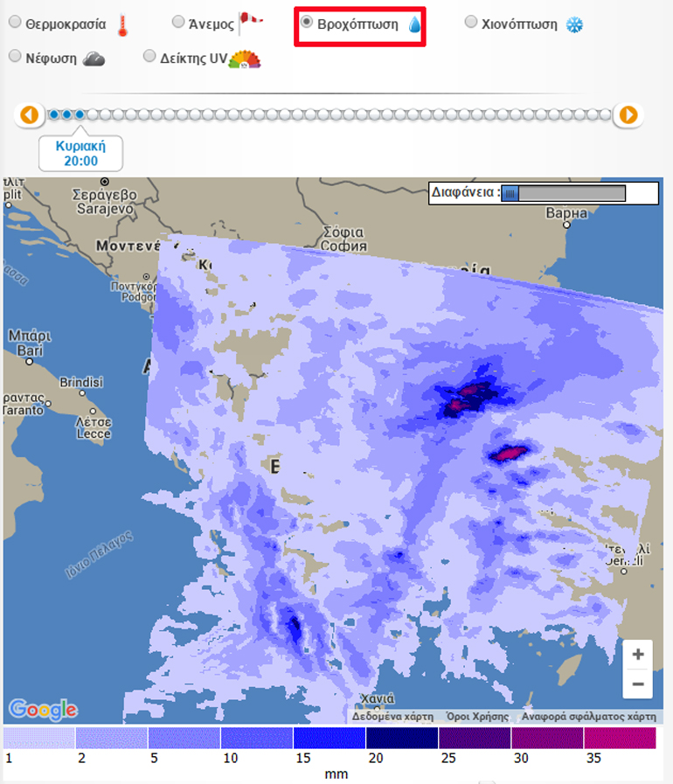This screenshot has width=673, height=784.
Task: Click the snowflake icon next to Χιονόπτωση
Action: (574, 24)
